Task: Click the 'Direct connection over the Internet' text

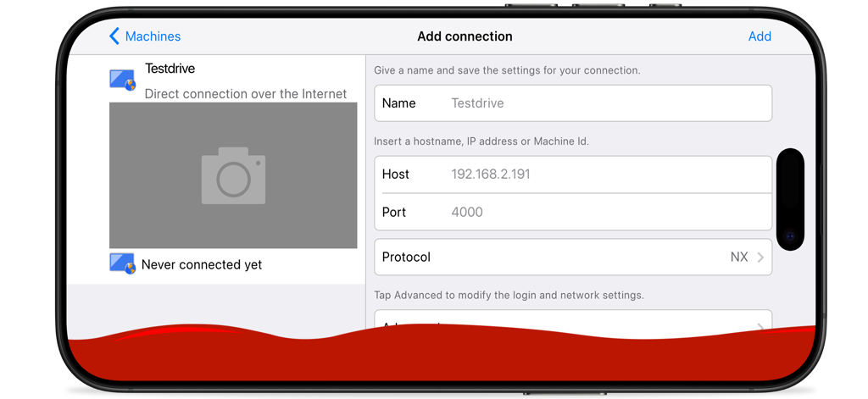Action: 246,94
